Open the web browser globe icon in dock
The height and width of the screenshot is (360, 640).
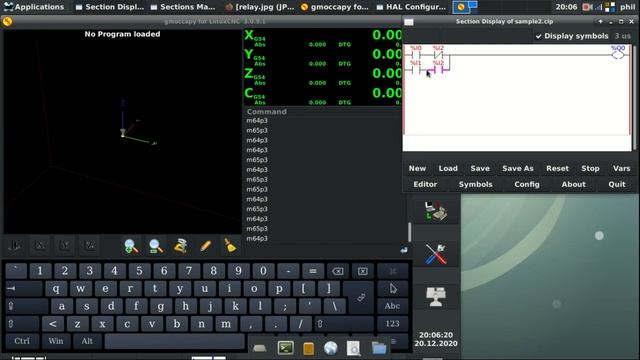coord(331,348)
